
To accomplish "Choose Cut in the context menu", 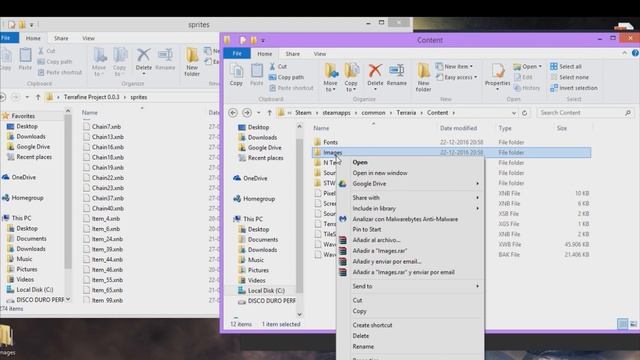I will [357, 300].
